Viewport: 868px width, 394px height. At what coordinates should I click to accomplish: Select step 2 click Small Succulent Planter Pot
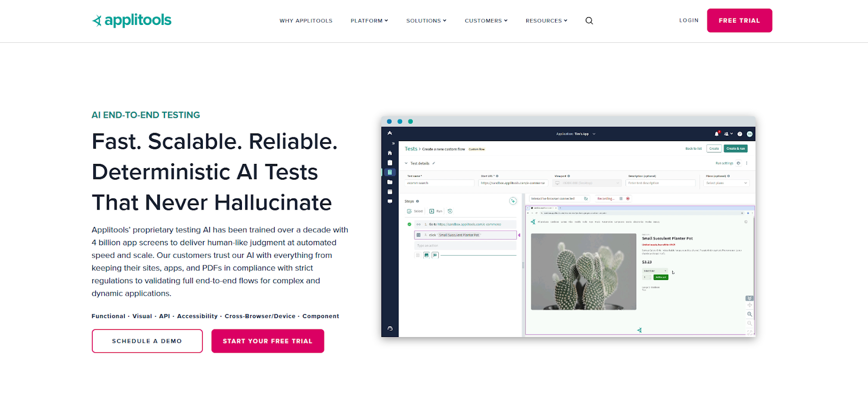pos(465,235)
